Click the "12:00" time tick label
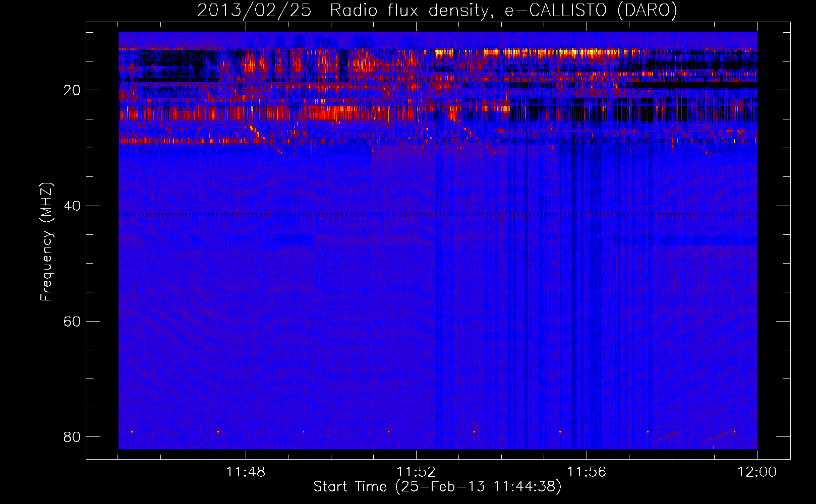816x504 pixels. pos(757,472)
